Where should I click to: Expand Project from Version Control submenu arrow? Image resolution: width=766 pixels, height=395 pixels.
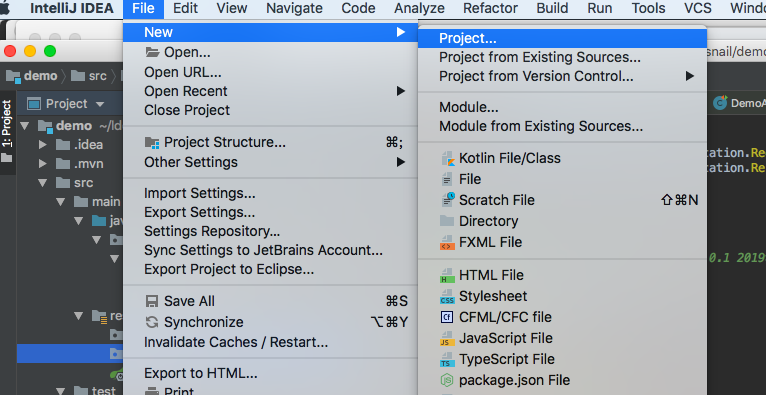point(689,76)
